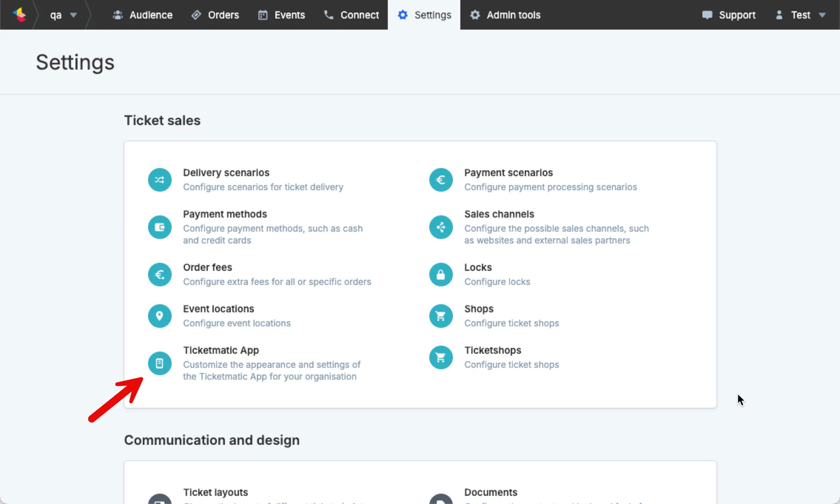Click 'Configure event locations' description text
This screenshot has width=840, height=504.
[237, 323]
